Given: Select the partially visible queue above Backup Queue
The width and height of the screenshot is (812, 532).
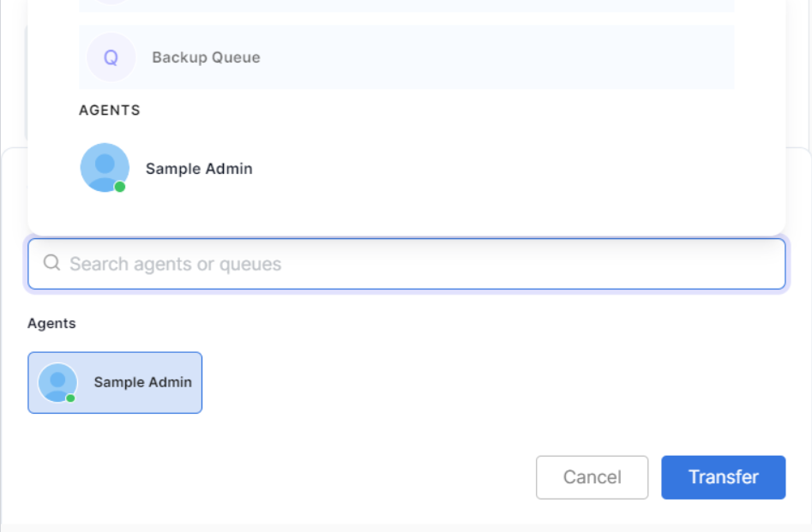Looking at the screenshot, I should coord(406,5).
